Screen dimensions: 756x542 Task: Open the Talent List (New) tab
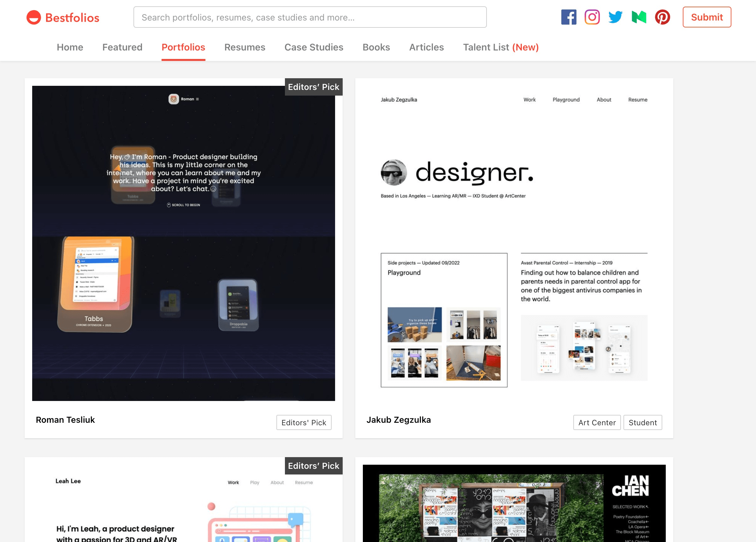501,47
